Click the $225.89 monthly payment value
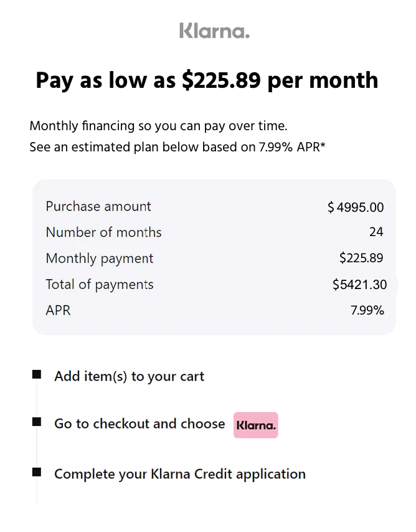The image size is (416, 532). tap(361, 258)
